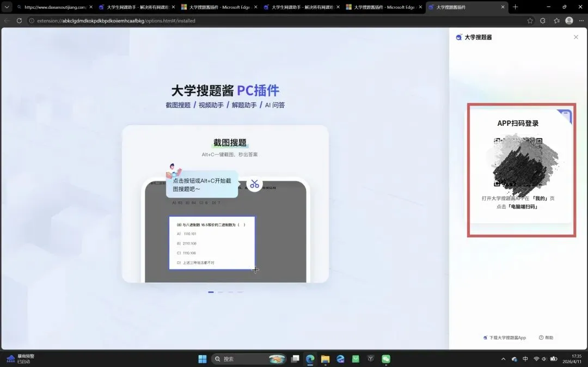Screen dimensions: 588x367
Task: Click the 「电脑端扫码」 instruction text
Action: click(x=523, y=207)
